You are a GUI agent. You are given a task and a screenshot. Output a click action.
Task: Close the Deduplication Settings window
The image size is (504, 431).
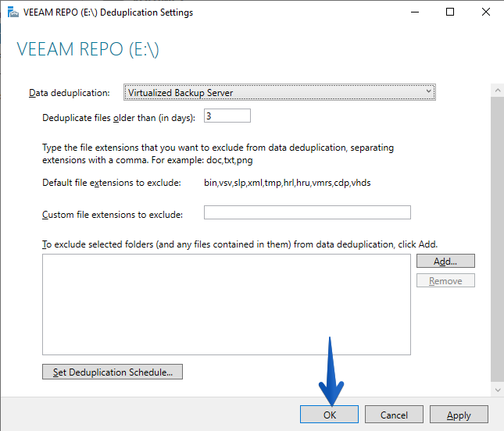click(486, 12)
